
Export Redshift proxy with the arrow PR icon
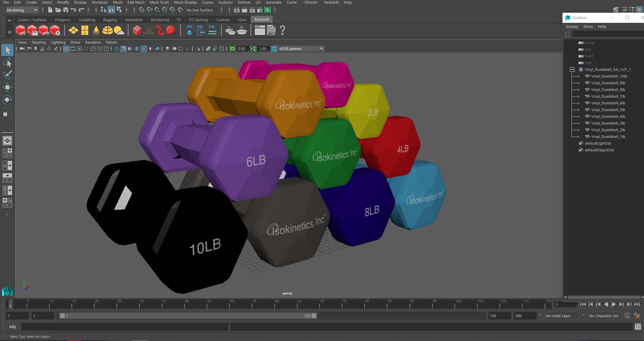pyautogui.click(x=201, y=30)
